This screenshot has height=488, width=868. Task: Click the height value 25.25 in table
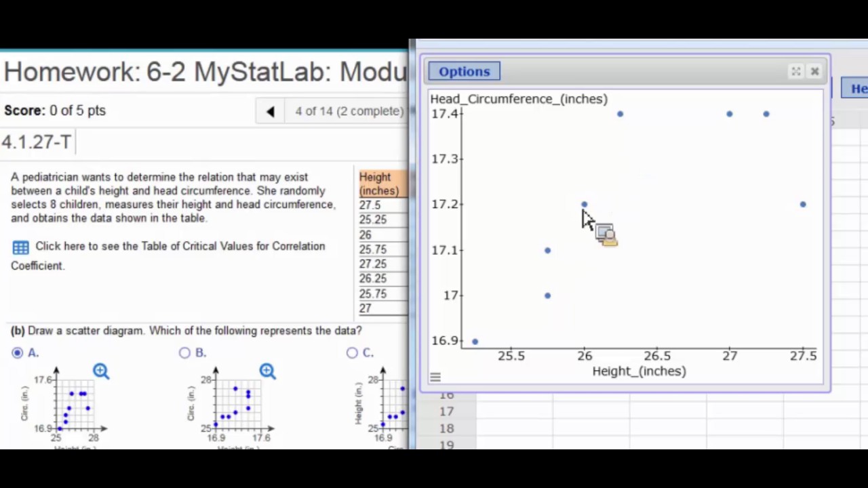coord(373,220)
